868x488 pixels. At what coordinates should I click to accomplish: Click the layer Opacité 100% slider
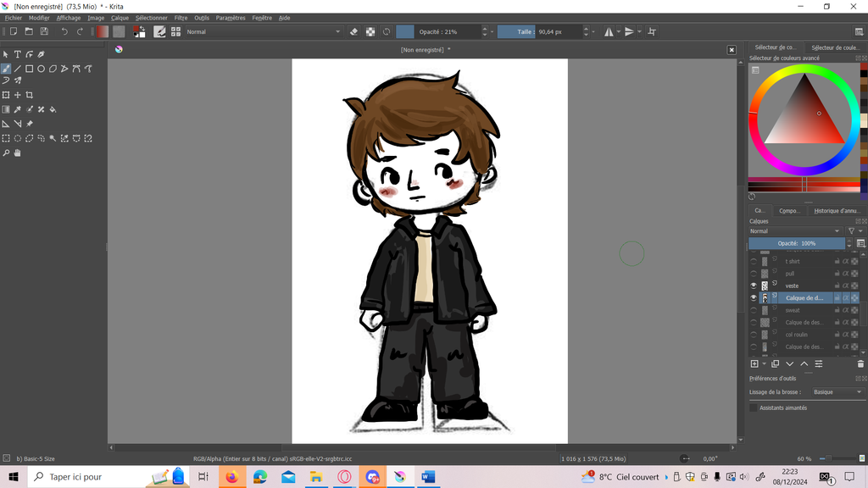tap(797, 243)
